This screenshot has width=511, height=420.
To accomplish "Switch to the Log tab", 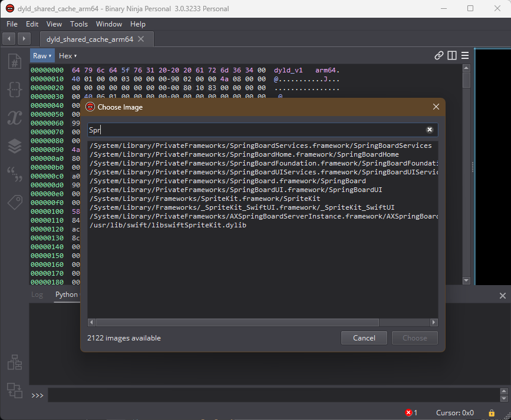I will tap(37, 295).
